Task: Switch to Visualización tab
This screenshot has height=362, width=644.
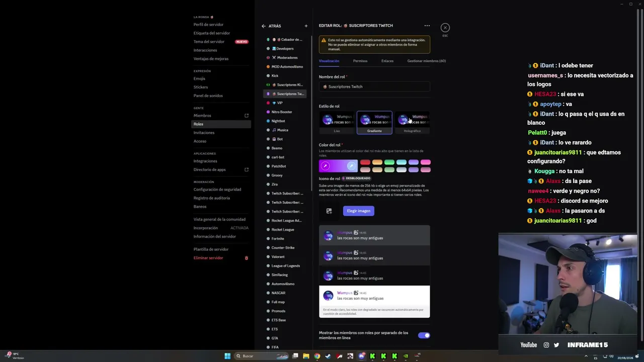Action: (x=329, y=61)
